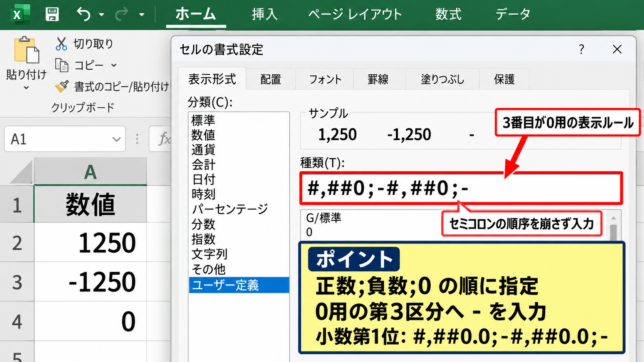Open the quick access toolbar customize arrow
The height and width of the screenshot is (362, 644).
142,15
